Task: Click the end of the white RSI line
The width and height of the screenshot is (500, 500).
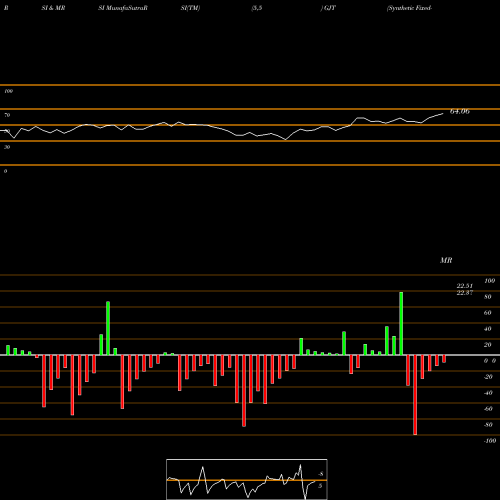Action: [443, 114]
